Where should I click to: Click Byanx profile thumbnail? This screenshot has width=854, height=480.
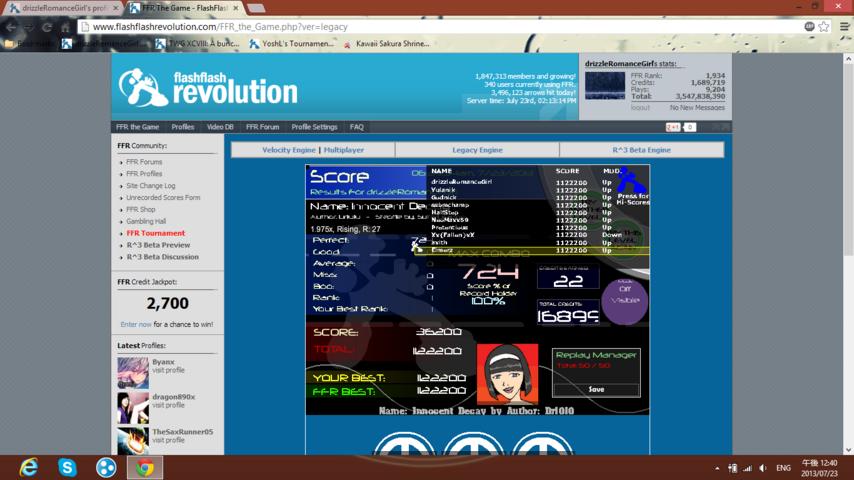tap(133, 373)
